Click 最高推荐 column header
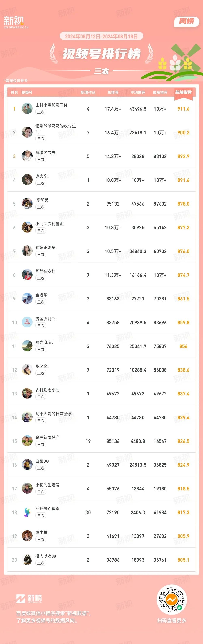Screen dimensions: 203x644 point(160,93)
